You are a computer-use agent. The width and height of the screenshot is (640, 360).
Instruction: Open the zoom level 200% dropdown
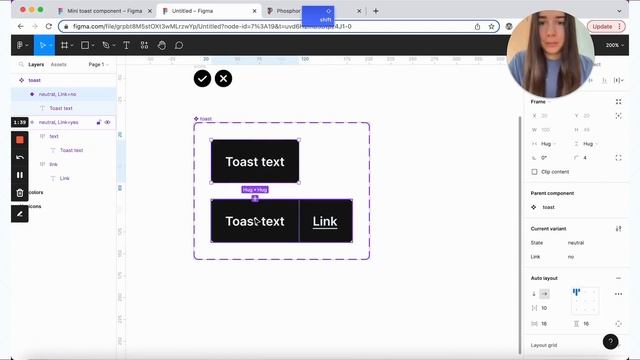pyautogui.click(x=615, y=45)
